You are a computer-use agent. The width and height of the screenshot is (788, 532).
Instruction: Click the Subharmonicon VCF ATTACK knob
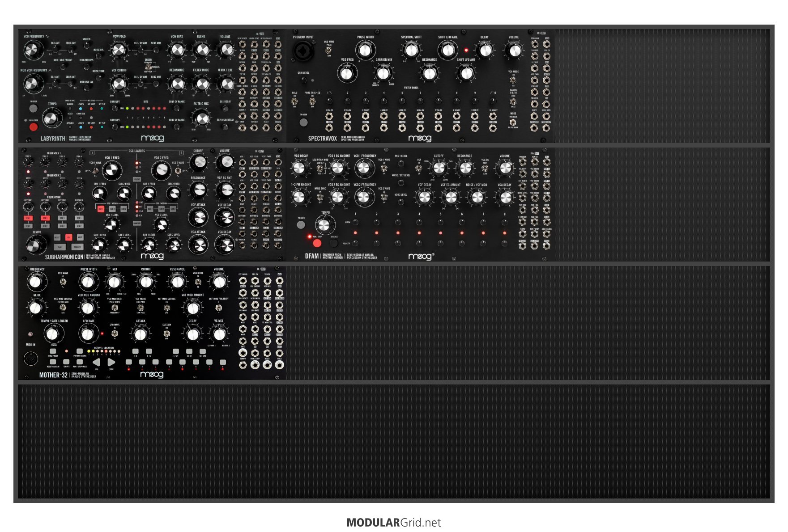pos(198,218)
